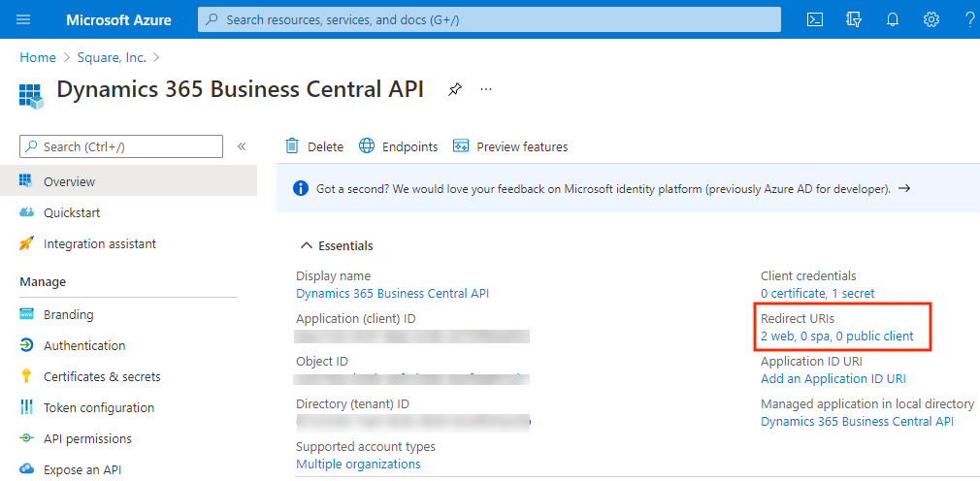The width and height of the screenshot is (980, 481).
Task: Open 2 web, 0 spa, 0 public client link
Action: click(x=836, y=336)
